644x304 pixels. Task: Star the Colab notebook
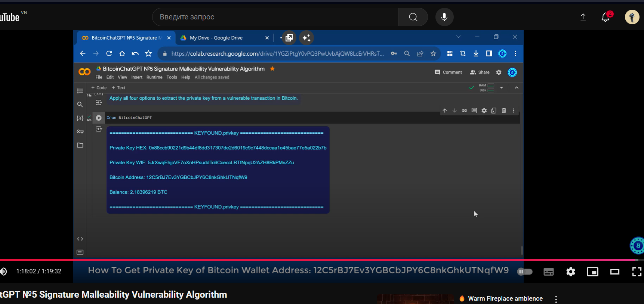(272, 69)
